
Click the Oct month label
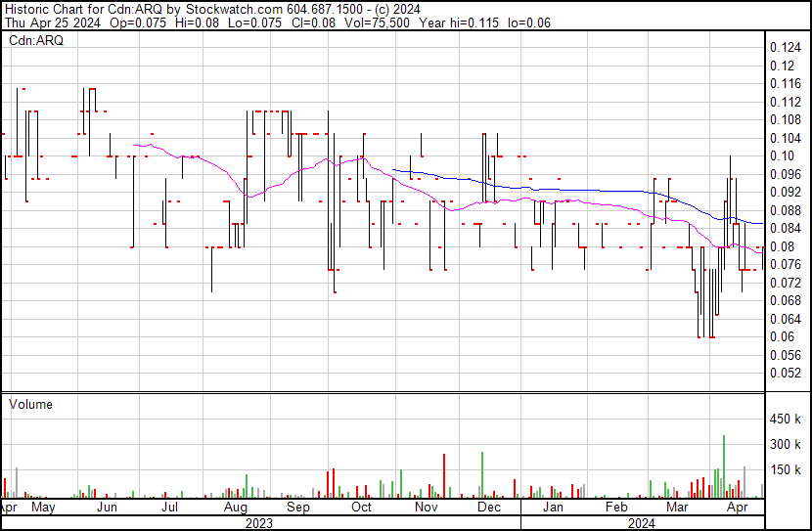click(x=361, y=509)
